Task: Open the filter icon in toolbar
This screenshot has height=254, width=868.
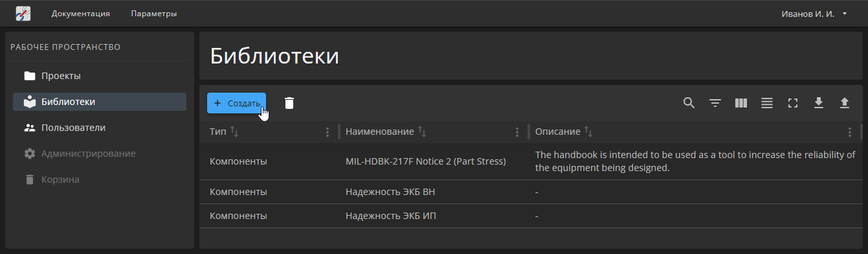Action: coord(715,103)
